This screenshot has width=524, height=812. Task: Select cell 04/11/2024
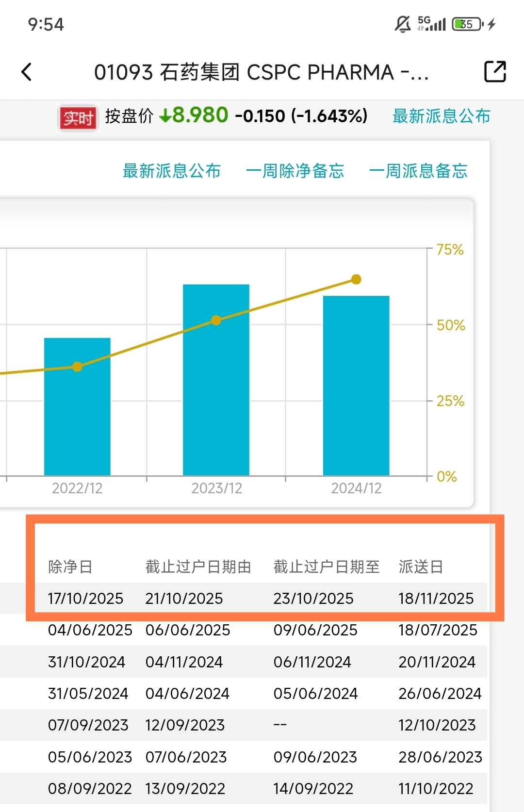pyautogui.click(x=184, y=662)
